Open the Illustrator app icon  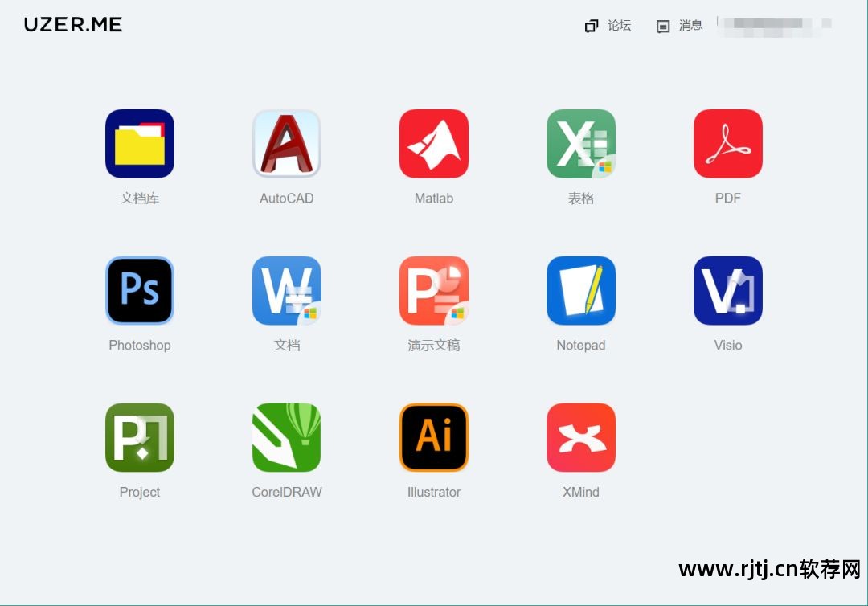coord(434,437)
